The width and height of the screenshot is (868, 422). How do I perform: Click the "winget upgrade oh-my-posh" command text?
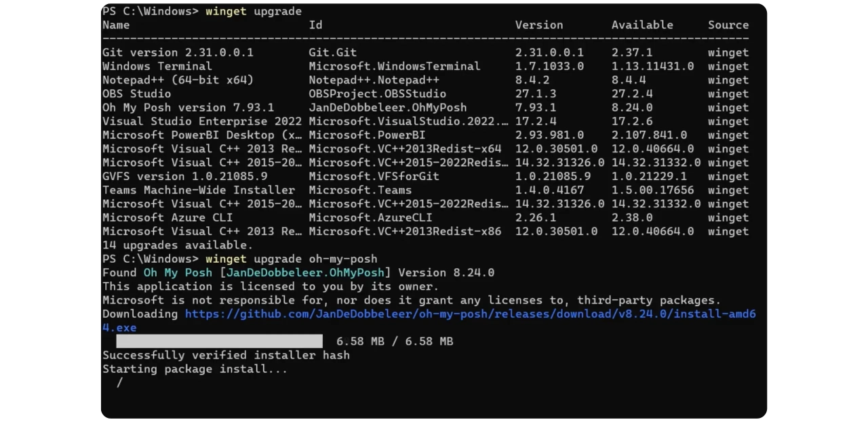[x=291, y=259]
